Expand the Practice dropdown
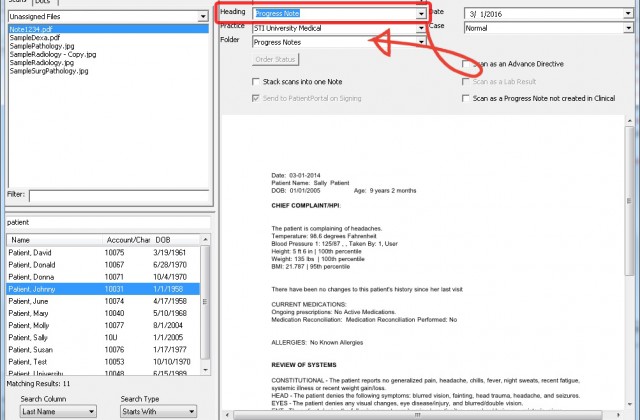 point(423,28)
